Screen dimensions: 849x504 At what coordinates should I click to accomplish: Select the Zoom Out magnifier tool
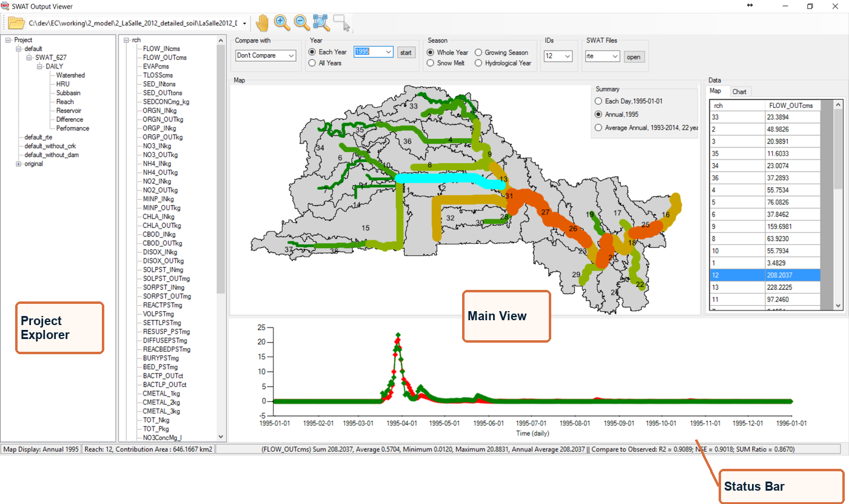coord(301,23)
